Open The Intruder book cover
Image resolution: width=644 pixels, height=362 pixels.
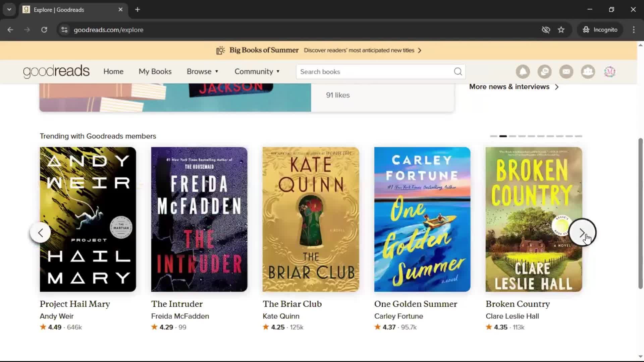coord(199,219)
